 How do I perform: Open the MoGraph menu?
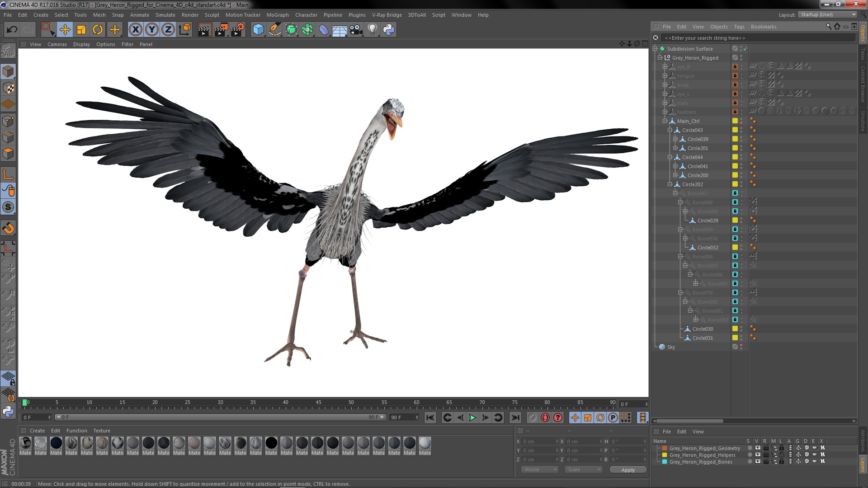click(277, 15)
